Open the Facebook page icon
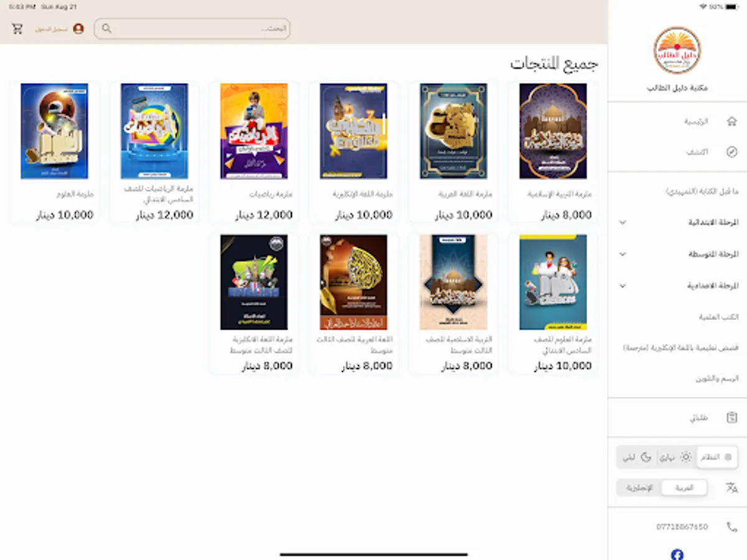 (x=677, y=554)
